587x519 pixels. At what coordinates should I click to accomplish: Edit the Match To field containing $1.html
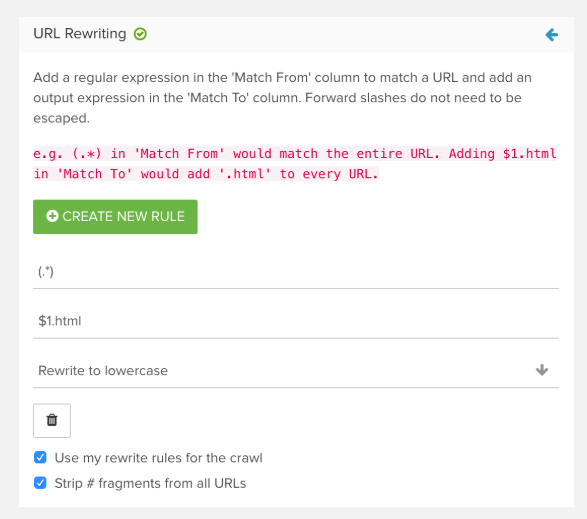click(x=296, y=321)
